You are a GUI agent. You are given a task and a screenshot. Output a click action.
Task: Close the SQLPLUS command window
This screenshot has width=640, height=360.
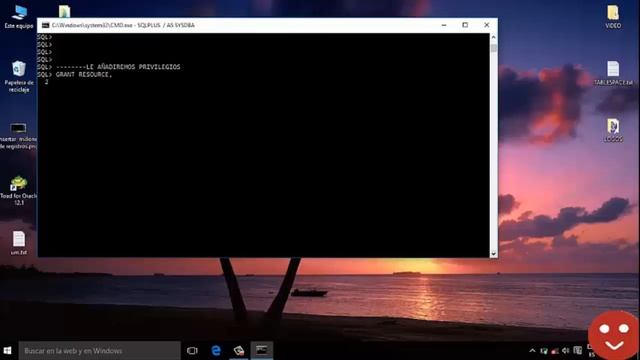[x=487, y=25]
